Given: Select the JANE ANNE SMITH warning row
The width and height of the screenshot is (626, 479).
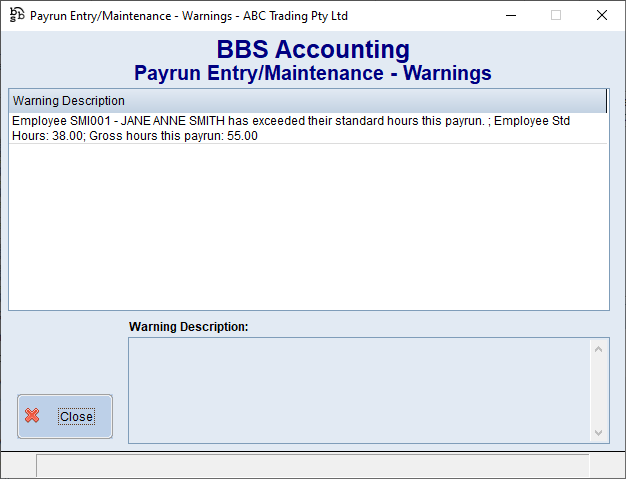Looking at the screenshot, I should coord(290,128).
